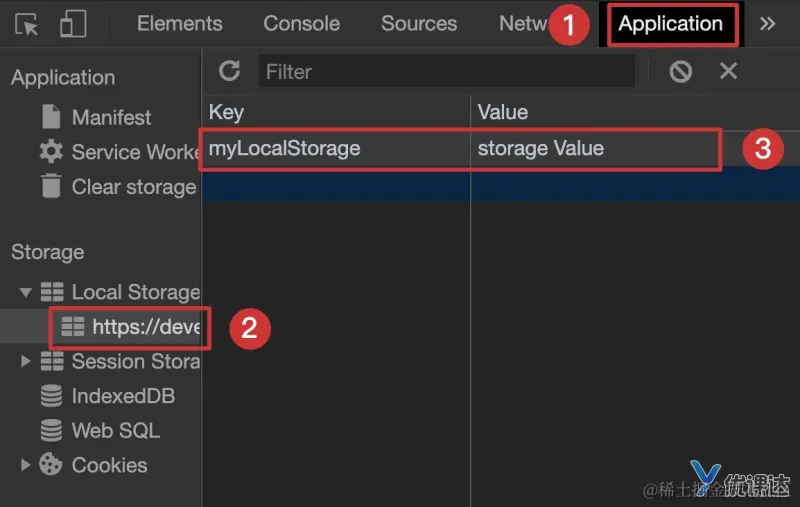Collapse the Local Storage tree node

(25, 292)
